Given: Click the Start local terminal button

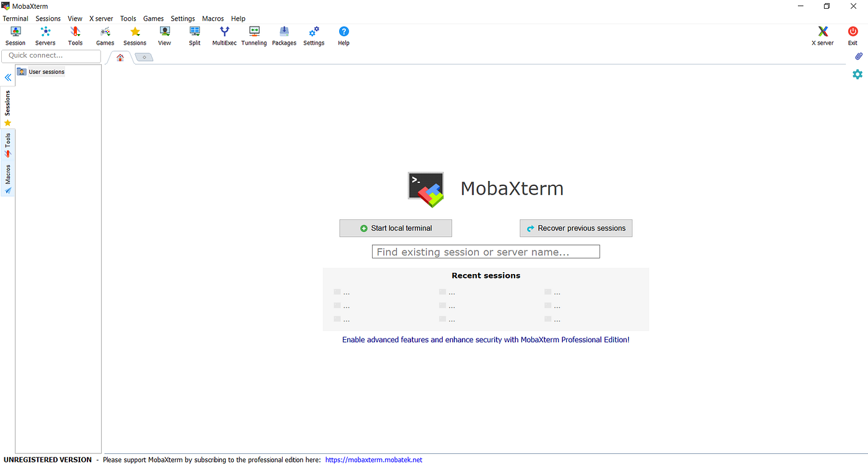Looking at the screenshot, I should coord(395,228).
